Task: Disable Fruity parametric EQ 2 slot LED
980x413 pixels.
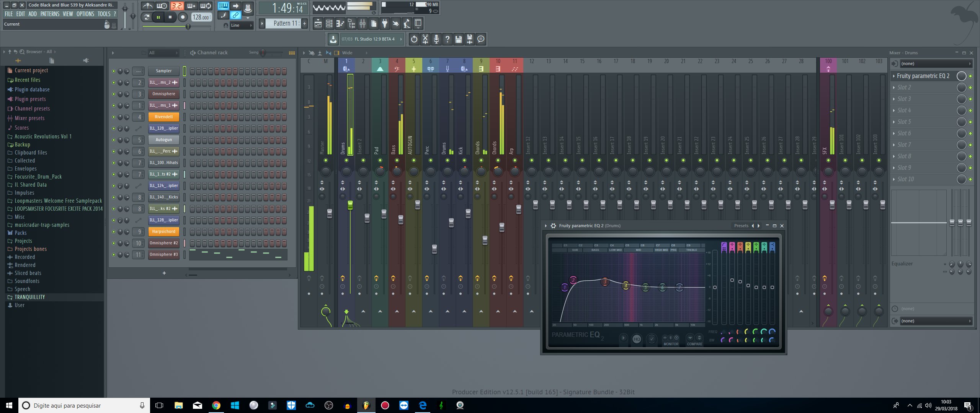Action: coord(970,76)
